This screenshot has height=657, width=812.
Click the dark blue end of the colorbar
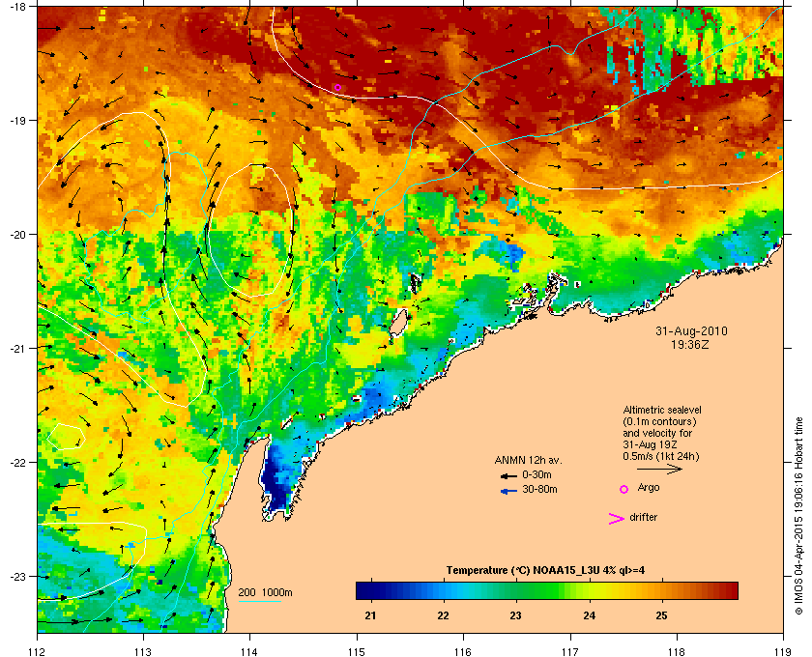[363, 590]
